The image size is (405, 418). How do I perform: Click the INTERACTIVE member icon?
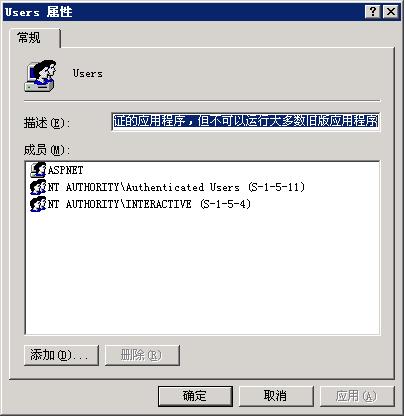coord(38,204)
